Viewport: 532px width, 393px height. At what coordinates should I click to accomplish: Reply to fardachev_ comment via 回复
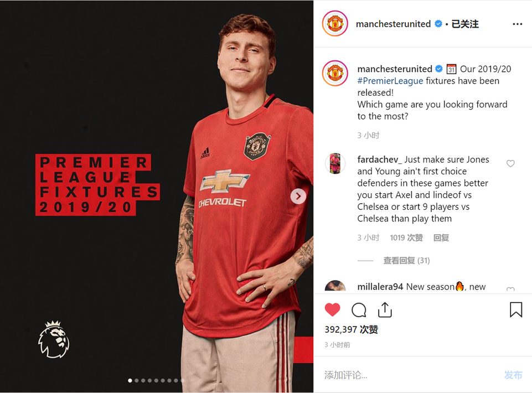[441, 238]
